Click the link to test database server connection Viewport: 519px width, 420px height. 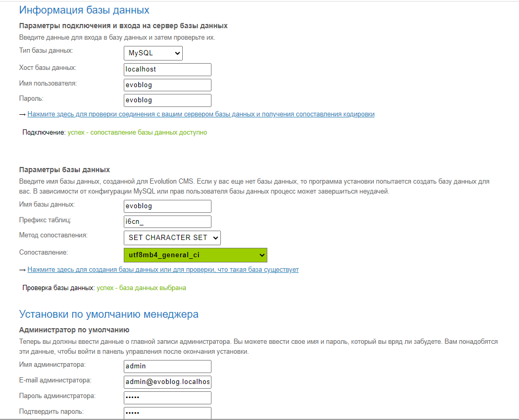pyautogui.click(x=200, y=114)
